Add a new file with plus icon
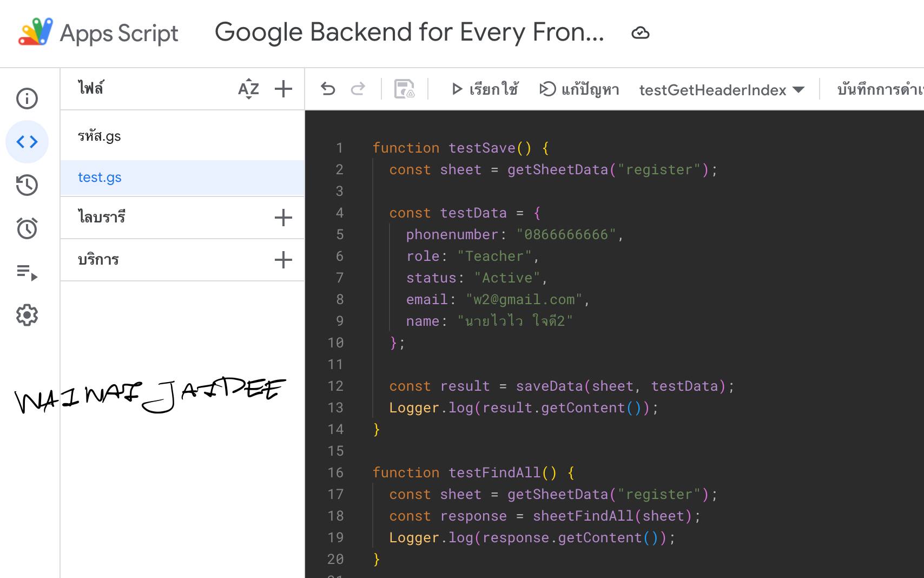 [x=283, y=89]
